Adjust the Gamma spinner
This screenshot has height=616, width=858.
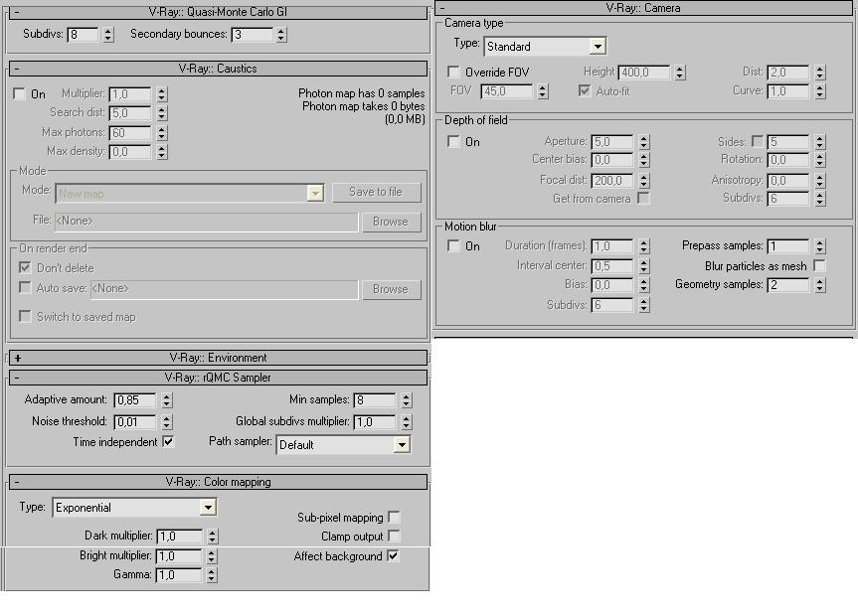[x=211, y=575]
